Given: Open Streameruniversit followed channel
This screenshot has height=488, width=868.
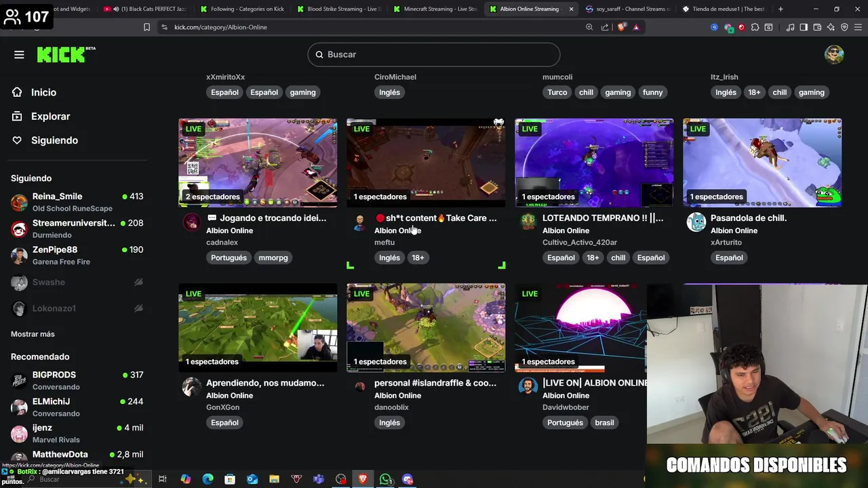Looking at the screenshot, I should click(x=77, y=228).
